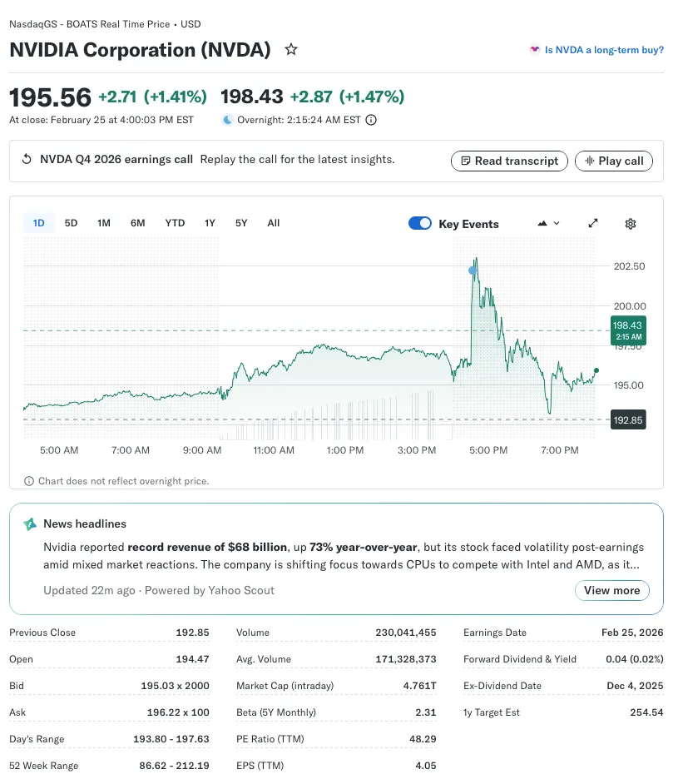Screen dimensions: 683x784
Task: Click the chart disclaimer info icon
Action: pyautogui.click(x=29, y=481)
